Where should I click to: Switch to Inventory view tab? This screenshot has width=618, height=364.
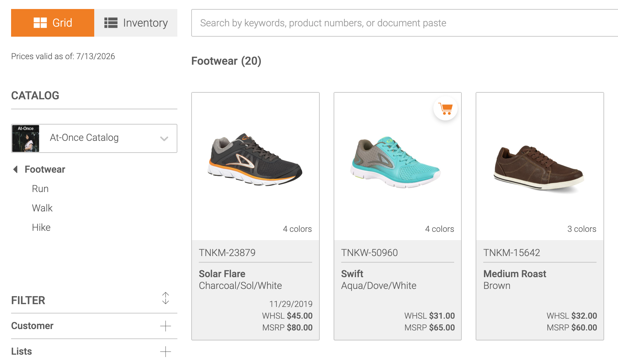(136, 23)
